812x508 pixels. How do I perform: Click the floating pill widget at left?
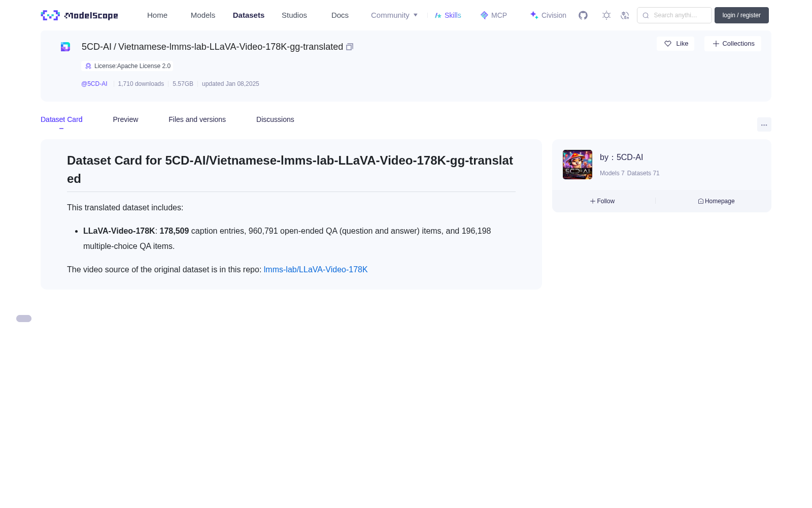[x=24, y=319]
